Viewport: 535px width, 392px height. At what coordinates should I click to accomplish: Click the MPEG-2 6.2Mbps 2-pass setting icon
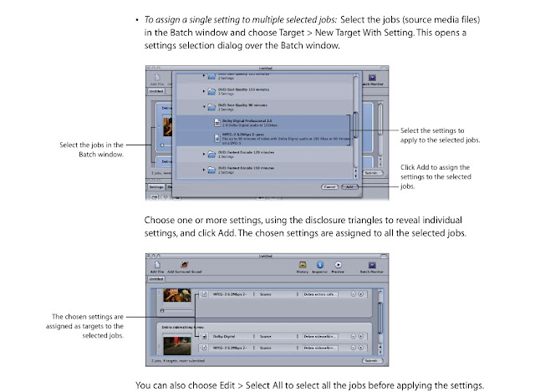click(x=217, y=138)
